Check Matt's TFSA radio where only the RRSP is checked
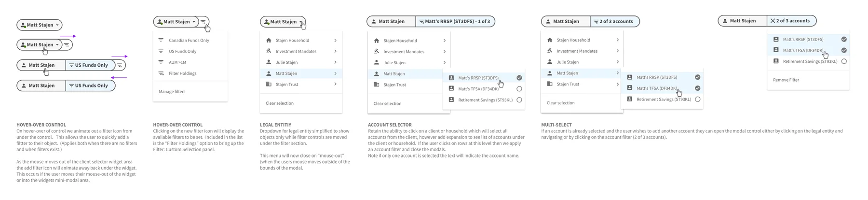 519,89
